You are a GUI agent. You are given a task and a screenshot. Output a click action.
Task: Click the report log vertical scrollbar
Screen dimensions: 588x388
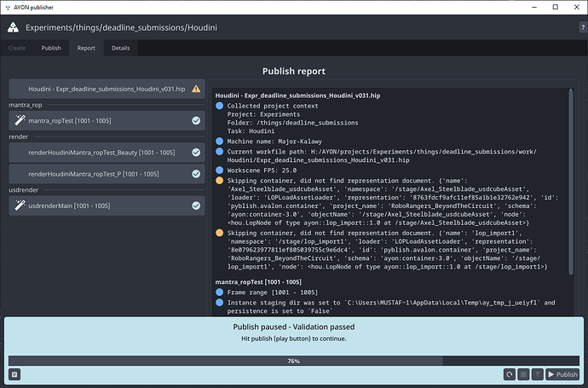[571, 182]
